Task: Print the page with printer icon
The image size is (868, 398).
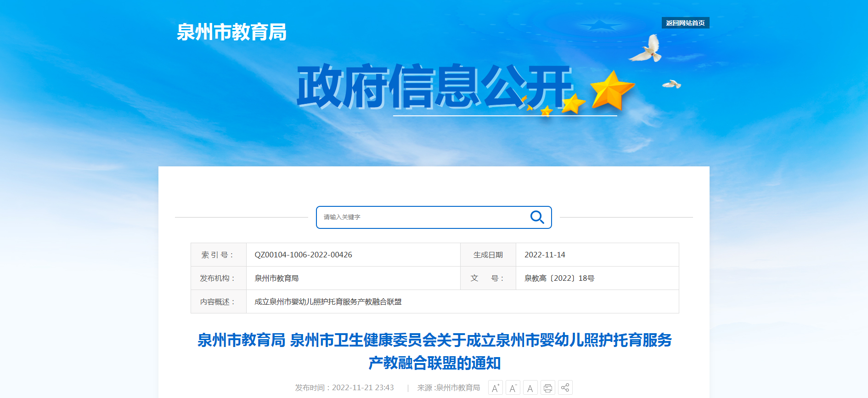Action: [x=548, y=388]
